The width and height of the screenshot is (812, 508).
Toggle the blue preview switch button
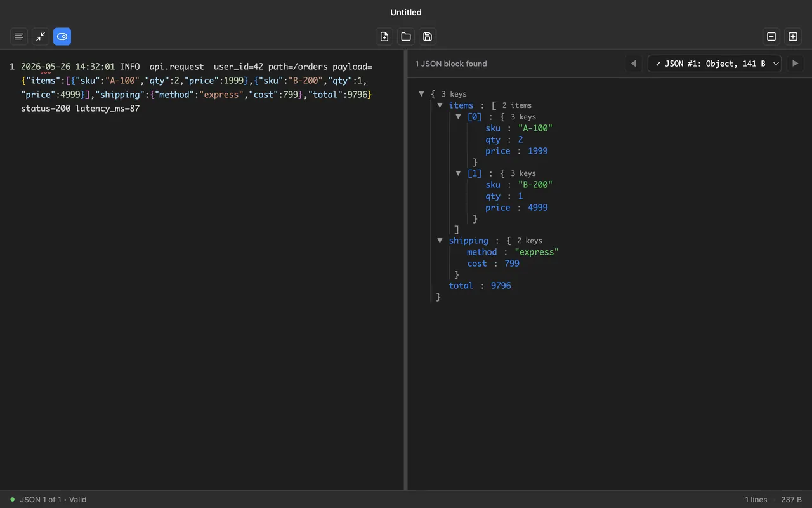point(62,37)
